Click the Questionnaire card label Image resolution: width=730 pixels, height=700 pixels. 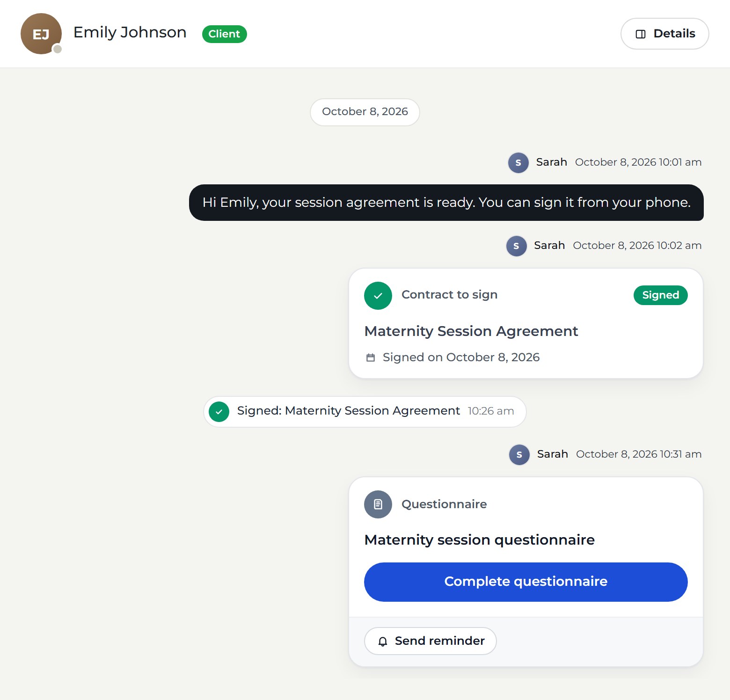pos(444,504)
